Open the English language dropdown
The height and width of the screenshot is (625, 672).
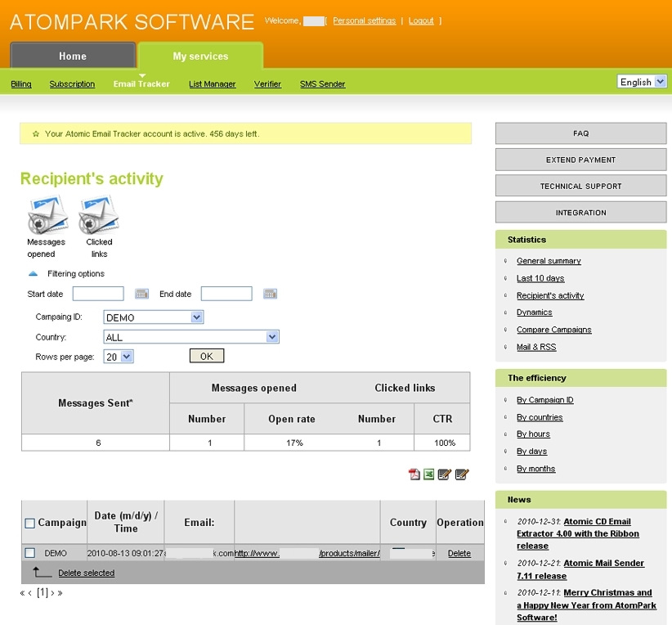click(642, 82)
